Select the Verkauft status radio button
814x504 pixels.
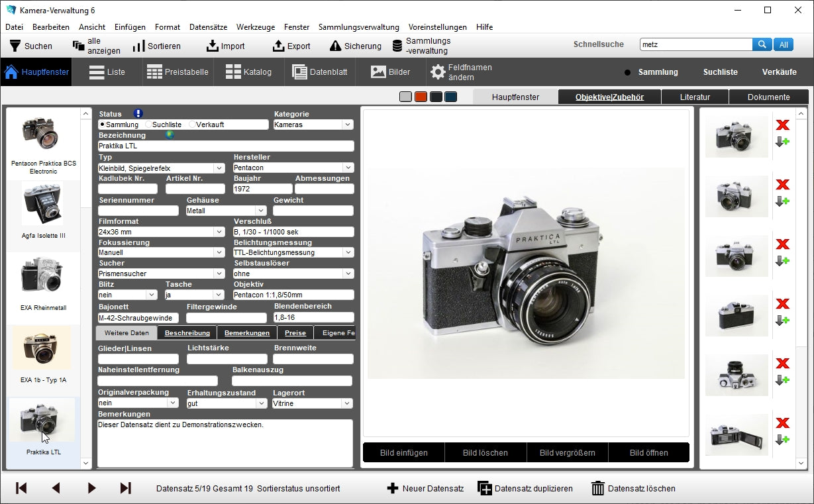[192, 125]
